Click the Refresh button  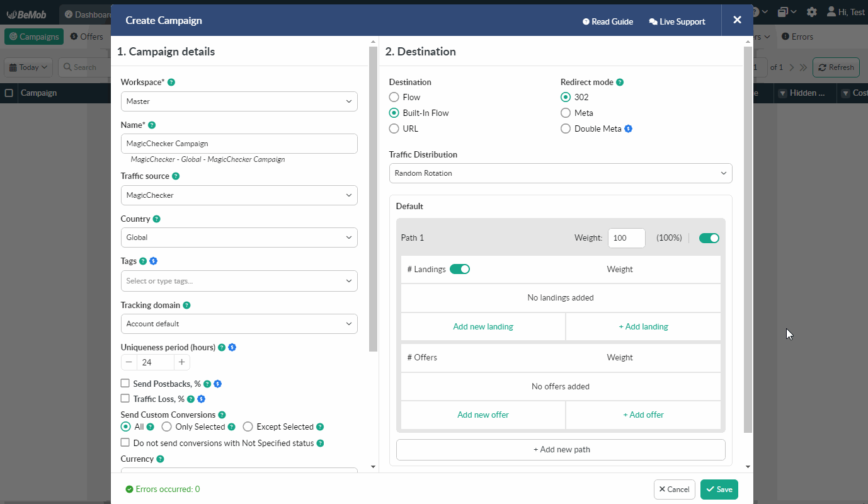tap(836, 67)
